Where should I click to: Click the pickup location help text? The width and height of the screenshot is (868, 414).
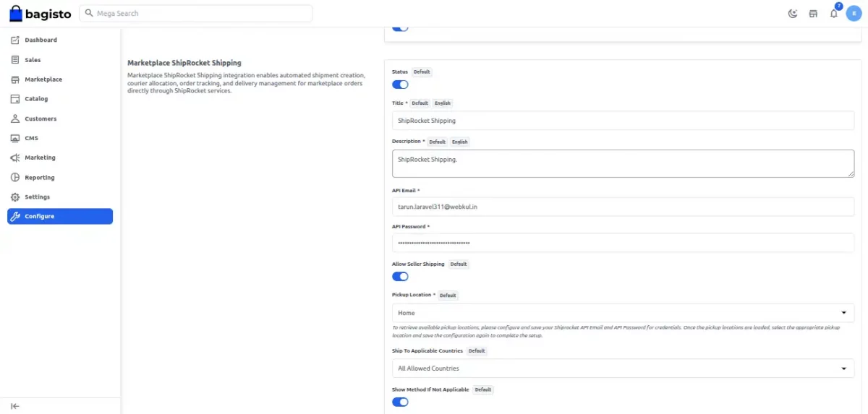[616, 332]
